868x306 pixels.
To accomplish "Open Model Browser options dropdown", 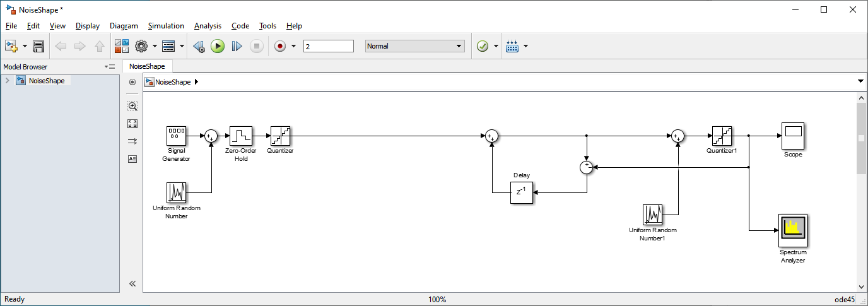I will pyautogui.click(x=110, y=66).
